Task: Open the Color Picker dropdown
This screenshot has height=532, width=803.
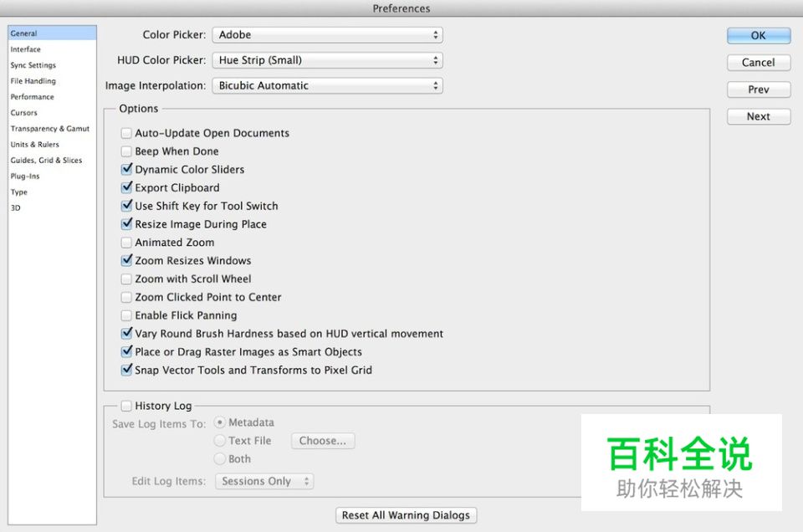Action: coord(327,35)
